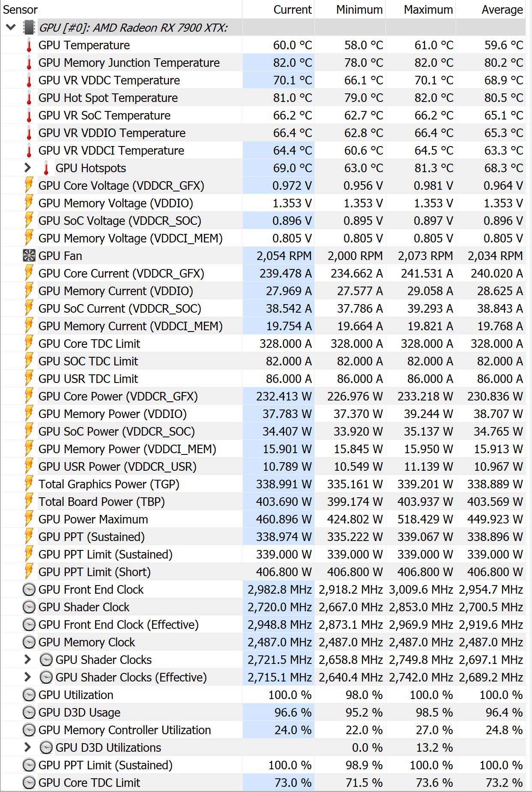Image resolution: width=532 pixels, height=792 pixels.
Task: Select the GPU Temperature sensor row label
Action: tap(84, 45)
